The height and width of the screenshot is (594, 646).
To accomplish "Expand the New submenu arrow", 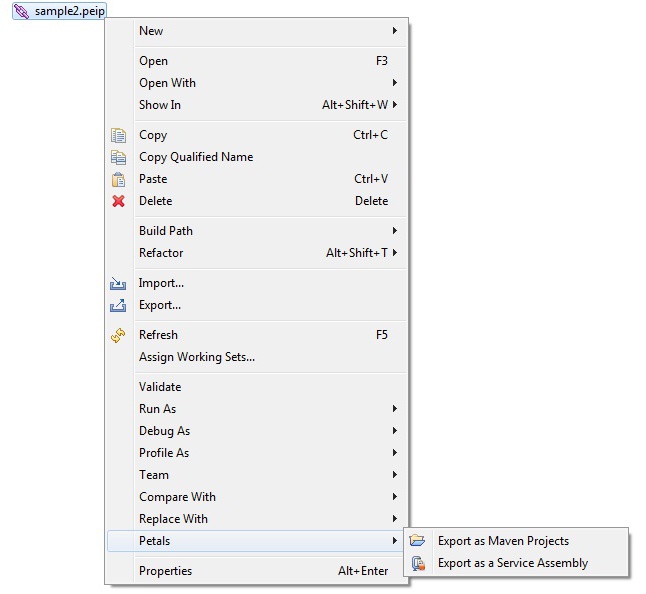I will pos(395,31).
